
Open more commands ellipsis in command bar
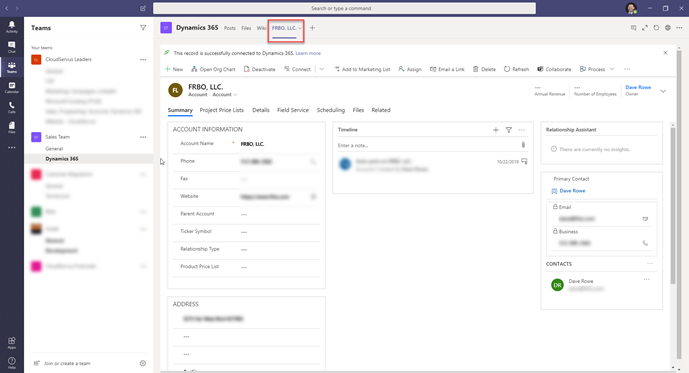pyautogui.click(x=627, y=69)
